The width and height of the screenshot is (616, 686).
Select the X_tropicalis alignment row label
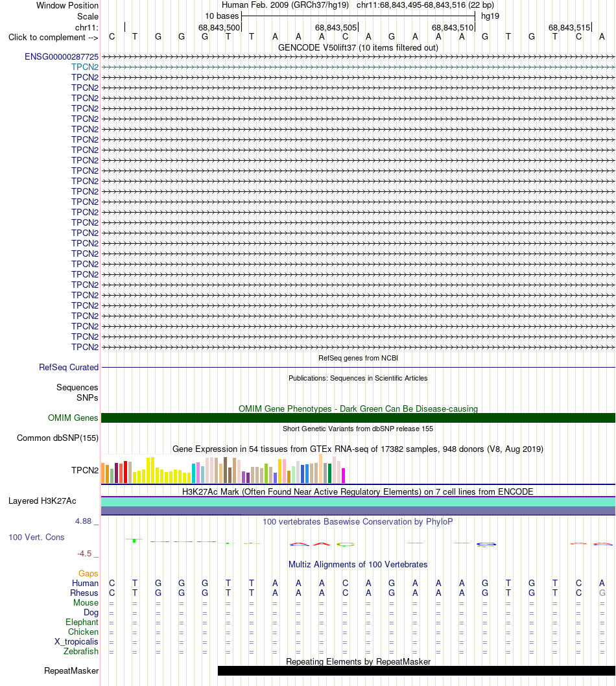pos(76,642)
